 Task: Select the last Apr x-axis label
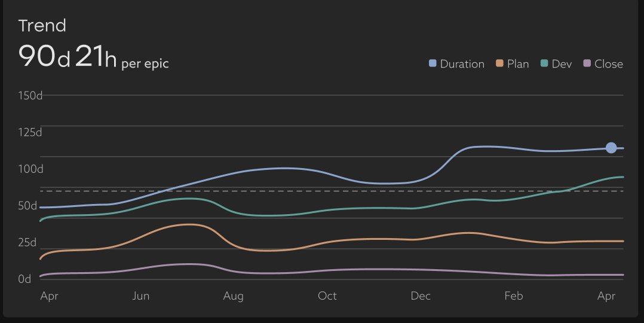pos(606,296)
